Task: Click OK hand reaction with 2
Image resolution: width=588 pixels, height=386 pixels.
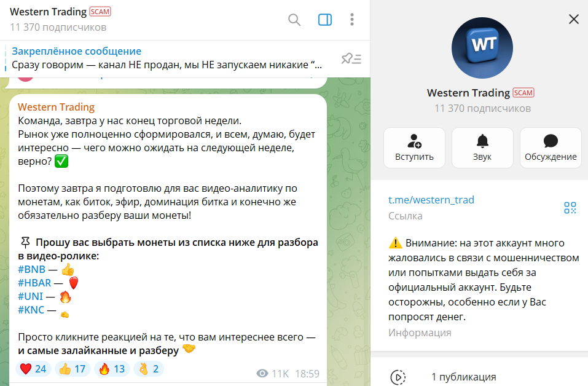Action: 149,369
